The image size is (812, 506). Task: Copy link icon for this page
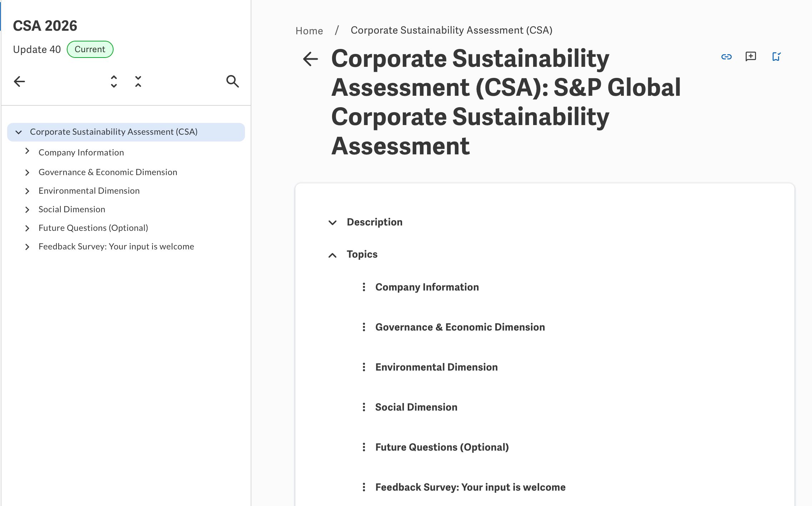(726, 57)
